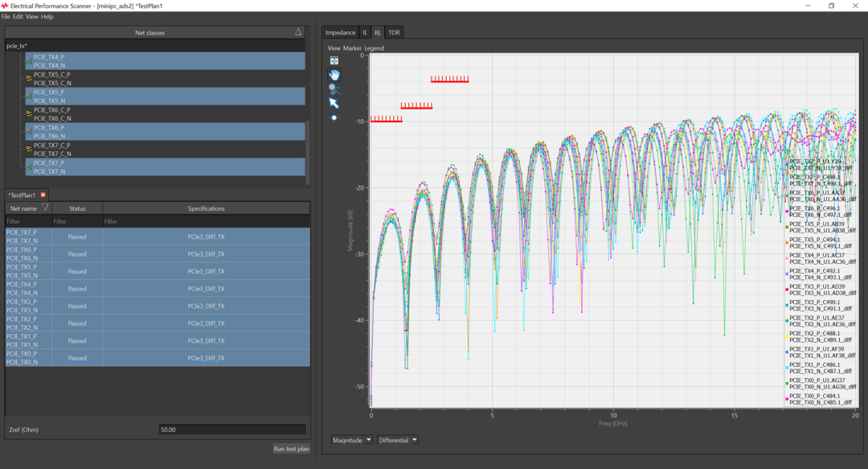This screenshot has height=469, width=868.
Task: Select the PCIE_TX6_C_P / PCIE_TX6_C_N tree row
Action: point(165,114)
